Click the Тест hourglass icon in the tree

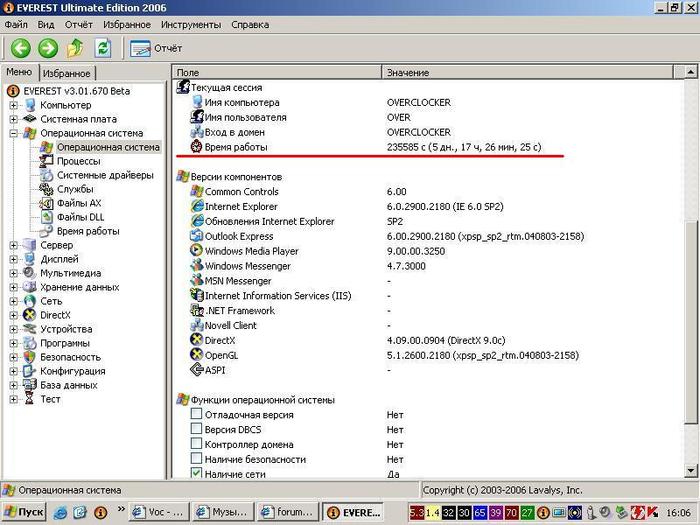pos(29,399)
